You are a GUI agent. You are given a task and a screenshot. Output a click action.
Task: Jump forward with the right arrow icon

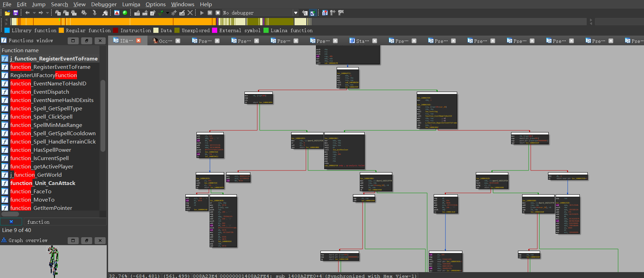pyautogui.click(x=41, y=13)
